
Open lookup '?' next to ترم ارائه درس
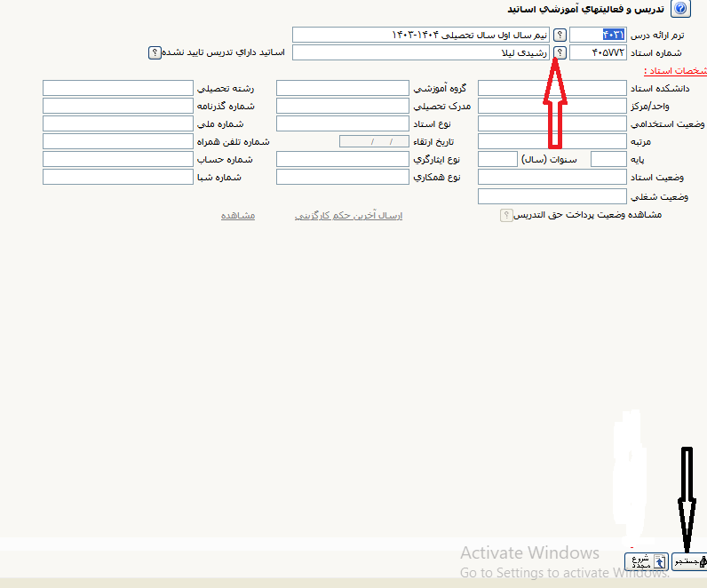pyautogui.click(x=560, y=35)
